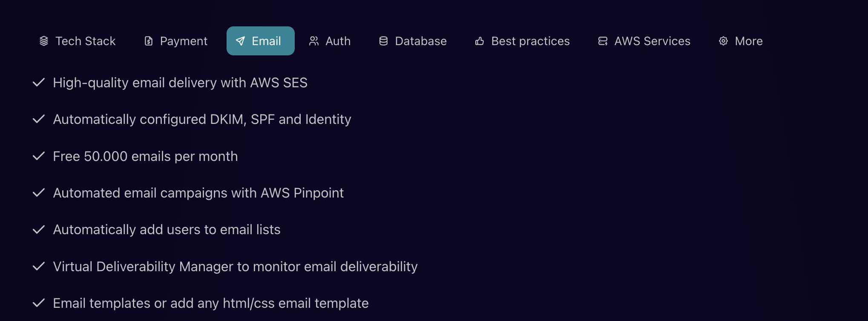This screenshot has width=868, height=321.
Task: Click checkmark next to AWS Pinpoint campaigns
Action: coord(39,193)
